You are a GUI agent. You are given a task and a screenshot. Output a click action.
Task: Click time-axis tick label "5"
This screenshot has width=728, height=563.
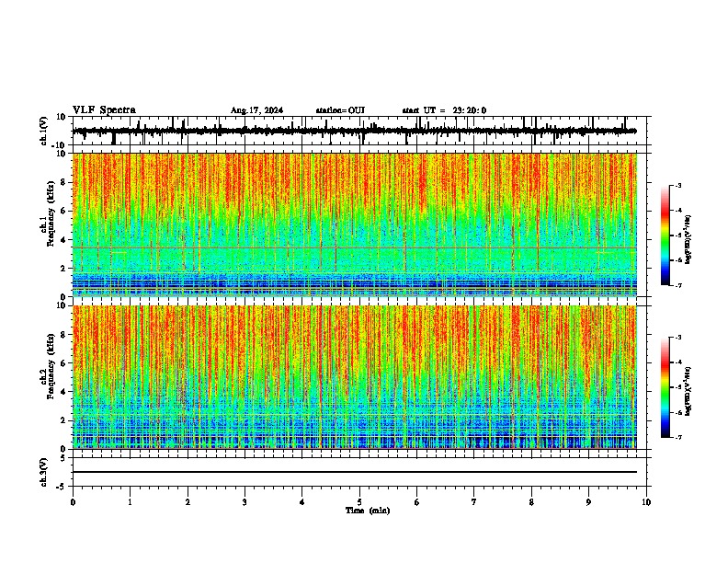tap(359, 502)
